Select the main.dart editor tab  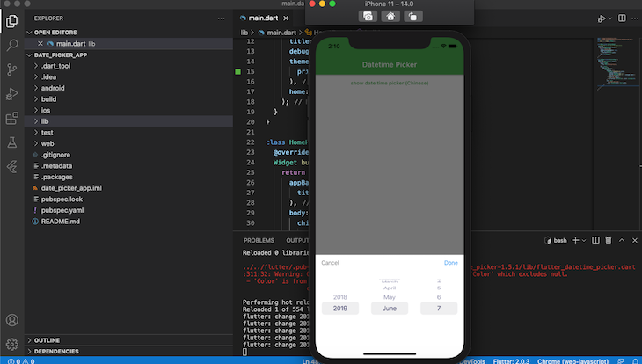(x=263, y=18)
